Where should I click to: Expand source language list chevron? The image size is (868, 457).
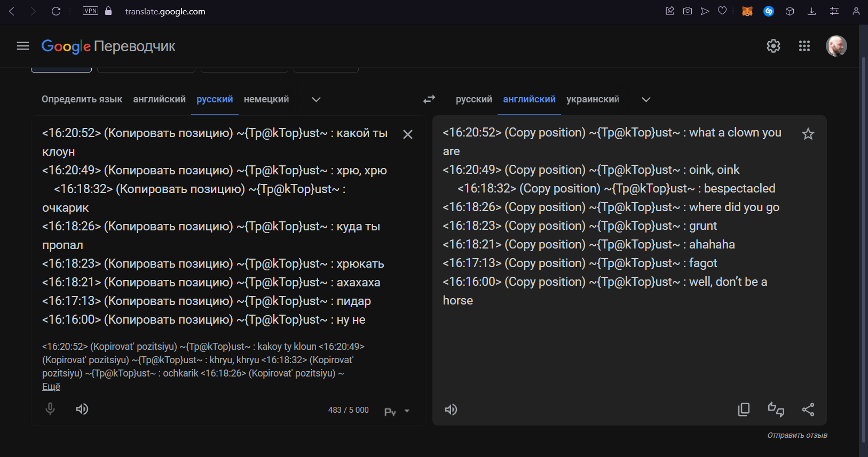pos(316,100)
